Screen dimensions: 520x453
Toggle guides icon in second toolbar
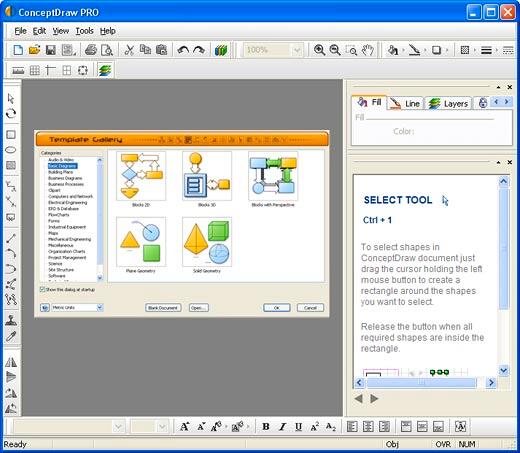point(50,70)
